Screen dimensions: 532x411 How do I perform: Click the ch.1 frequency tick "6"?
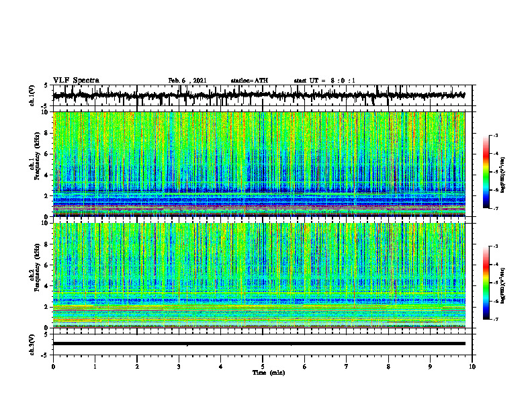pos(47,154)
